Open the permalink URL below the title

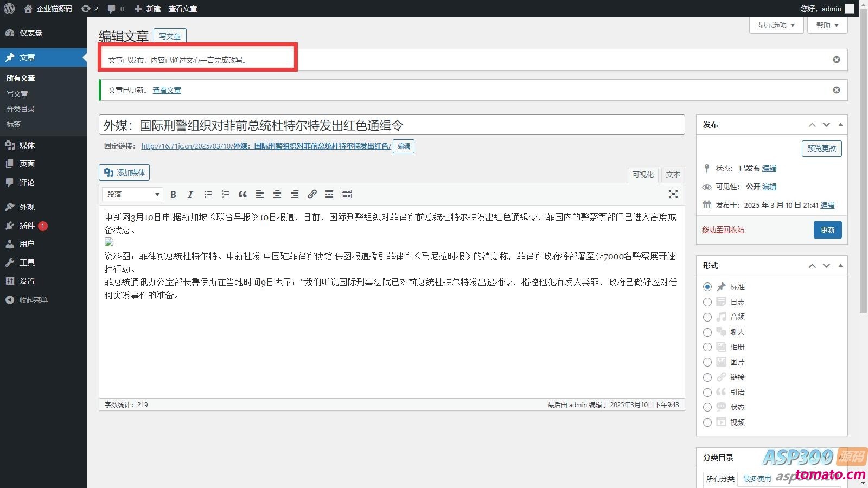click(x=266, y=146)
